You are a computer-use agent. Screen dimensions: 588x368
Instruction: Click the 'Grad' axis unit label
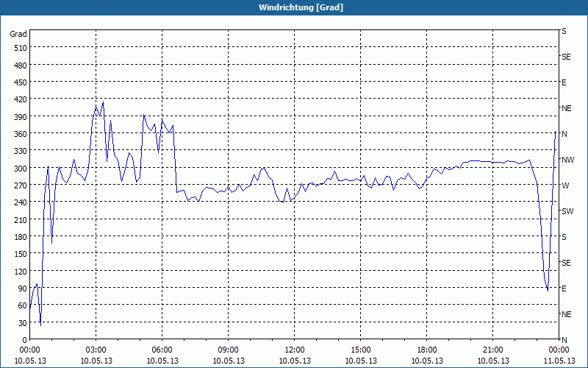coord(18,34)
